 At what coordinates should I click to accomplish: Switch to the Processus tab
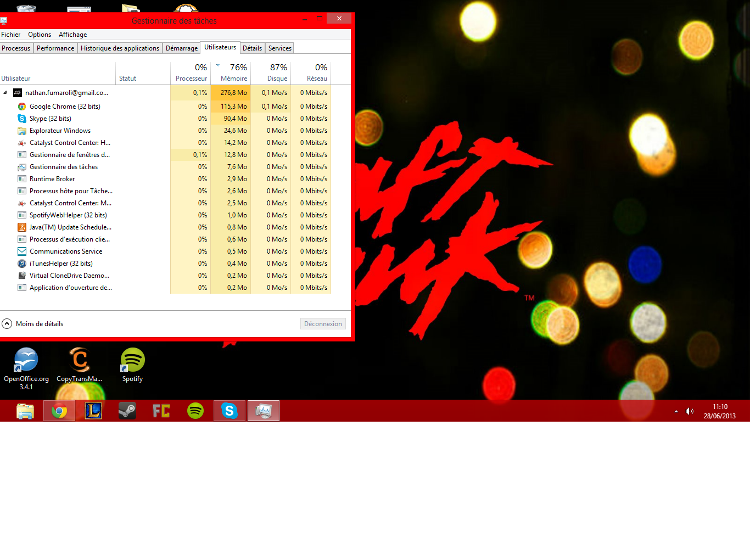tap(16, 48)
